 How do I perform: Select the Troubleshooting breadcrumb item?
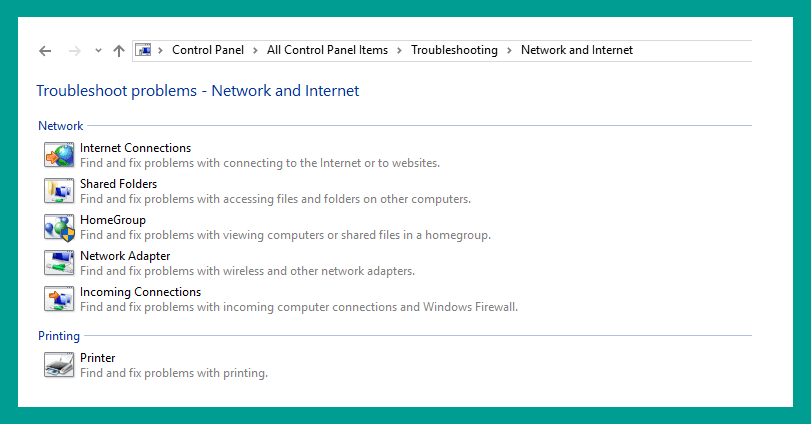[x=454, y=50]
